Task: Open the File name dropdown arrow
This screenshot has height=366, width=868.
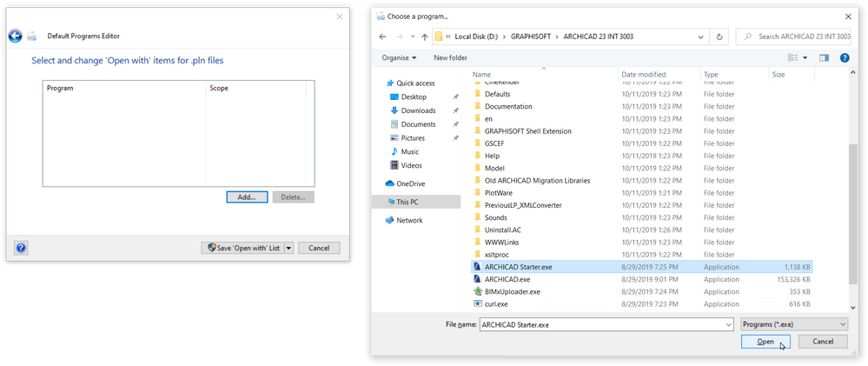Action: point(730,324)
